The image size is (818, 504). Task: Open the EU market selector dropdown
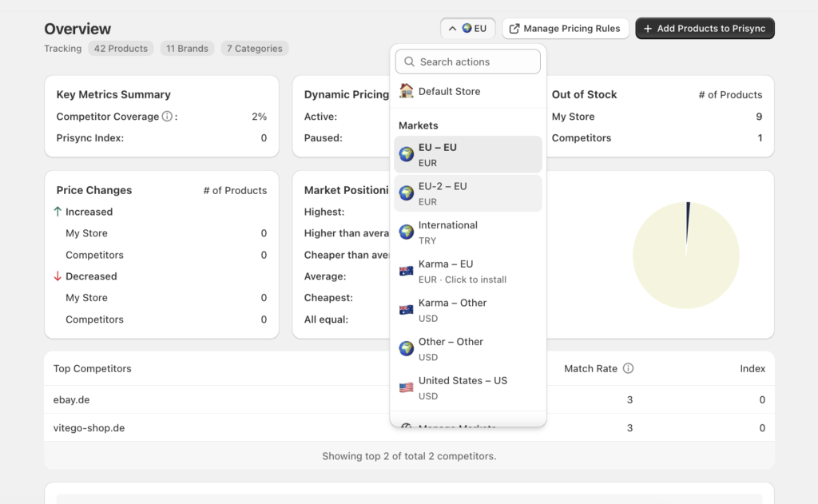click(x=467, y=28)
